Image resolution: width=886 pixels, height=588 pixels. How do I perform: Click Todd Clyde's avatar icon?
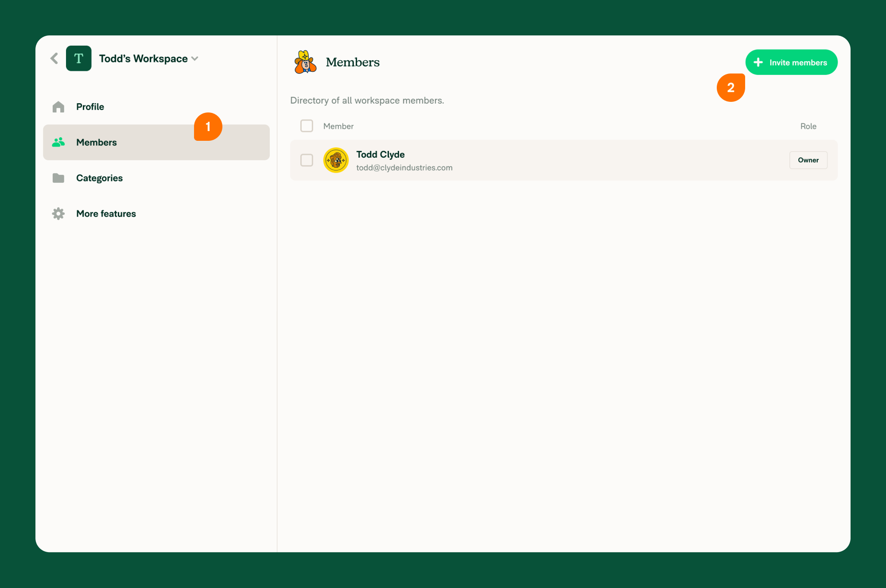click(x=336, y=159)
